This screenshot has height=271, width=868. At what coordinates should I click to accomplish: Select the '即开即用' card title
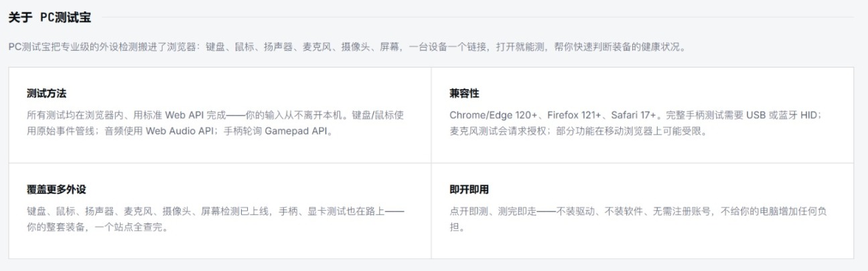469,189
